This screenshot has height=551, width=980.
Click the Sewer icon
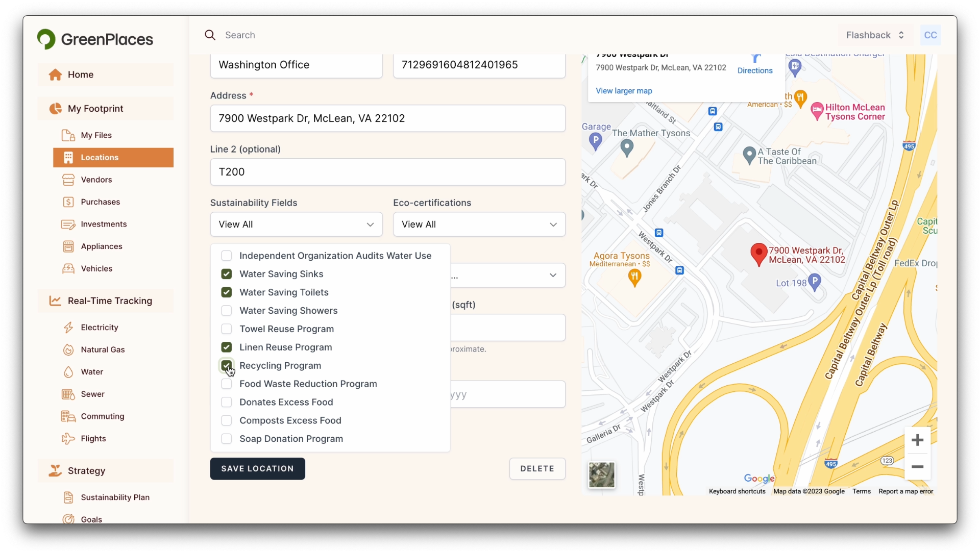[68, 394]
